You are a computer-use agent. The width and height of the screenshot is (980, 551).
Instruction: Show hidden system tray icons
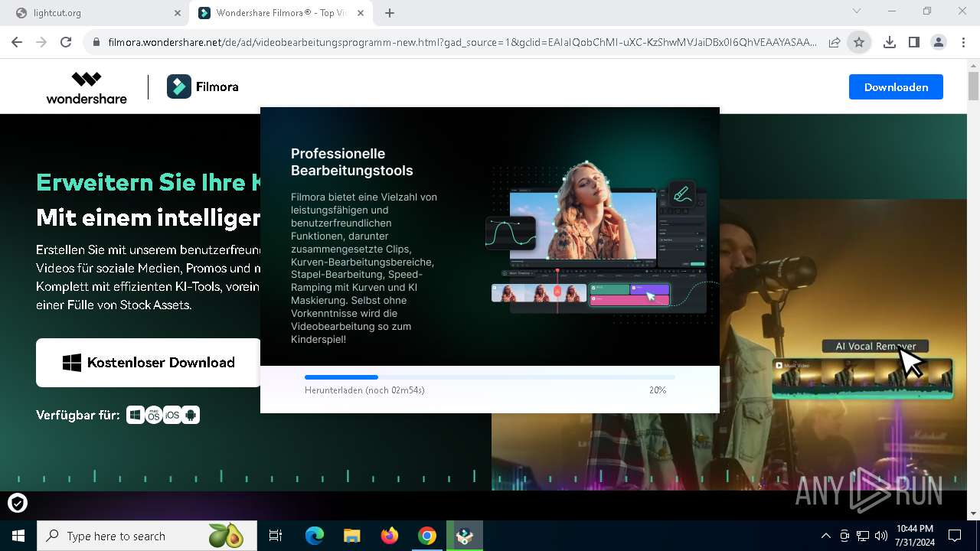(826, 536)
